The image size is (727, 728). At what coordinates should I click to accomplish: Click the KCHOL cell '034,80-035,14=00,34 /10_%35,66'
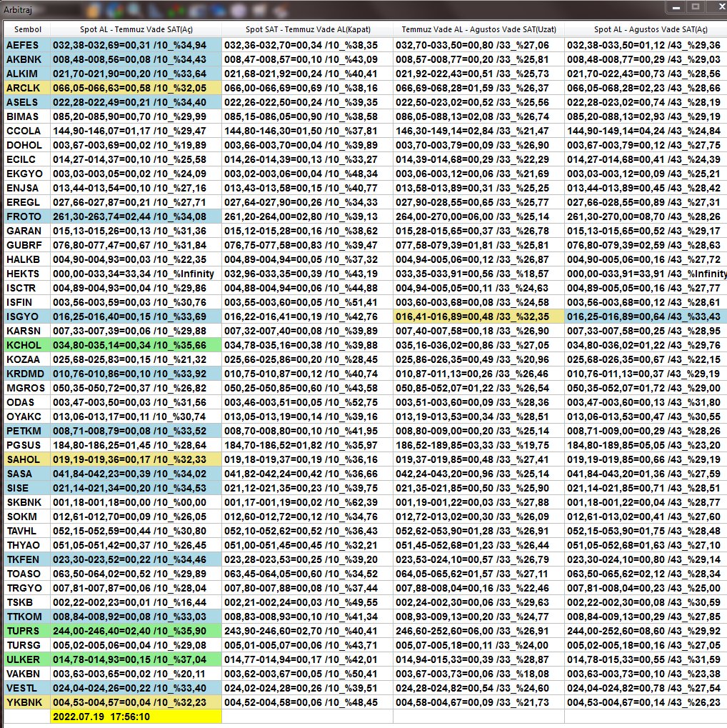point(136,346)
